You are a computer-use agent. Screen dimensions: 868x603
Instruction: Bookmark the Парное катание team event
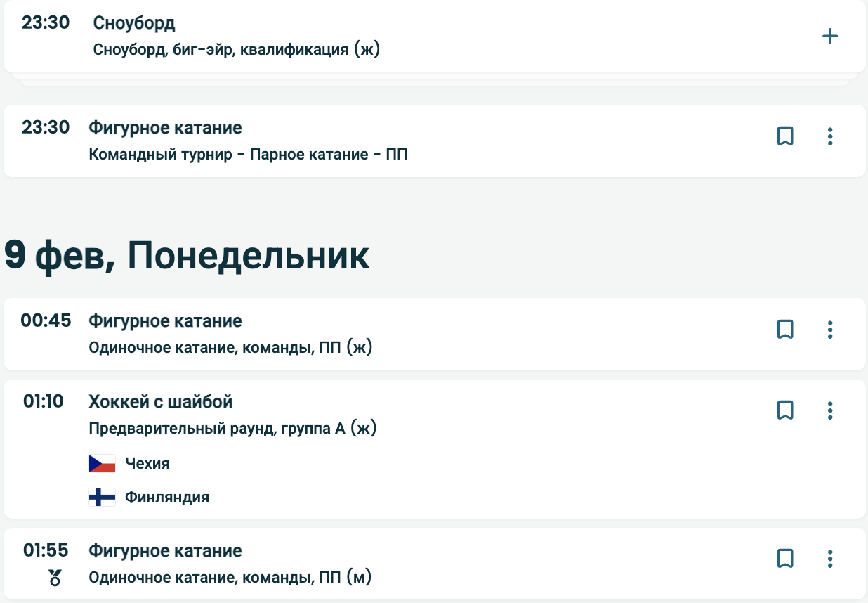(x=785, y=136)
